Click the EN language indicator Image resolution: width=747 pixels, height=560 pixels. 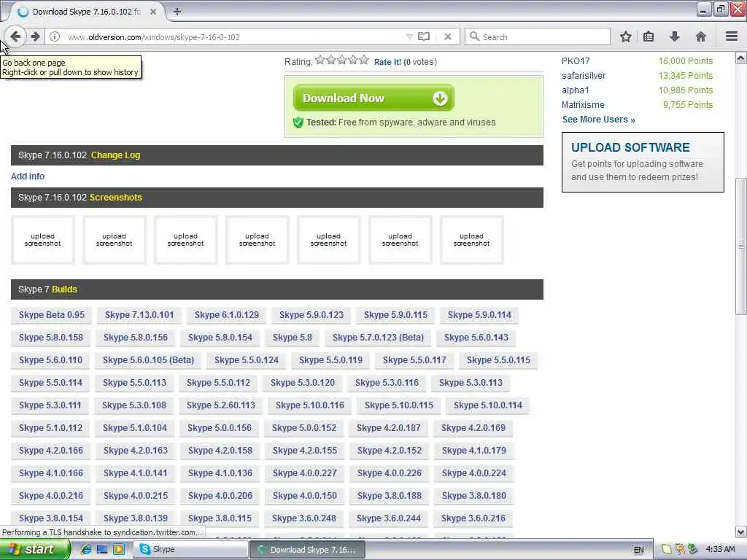[638, 550]
